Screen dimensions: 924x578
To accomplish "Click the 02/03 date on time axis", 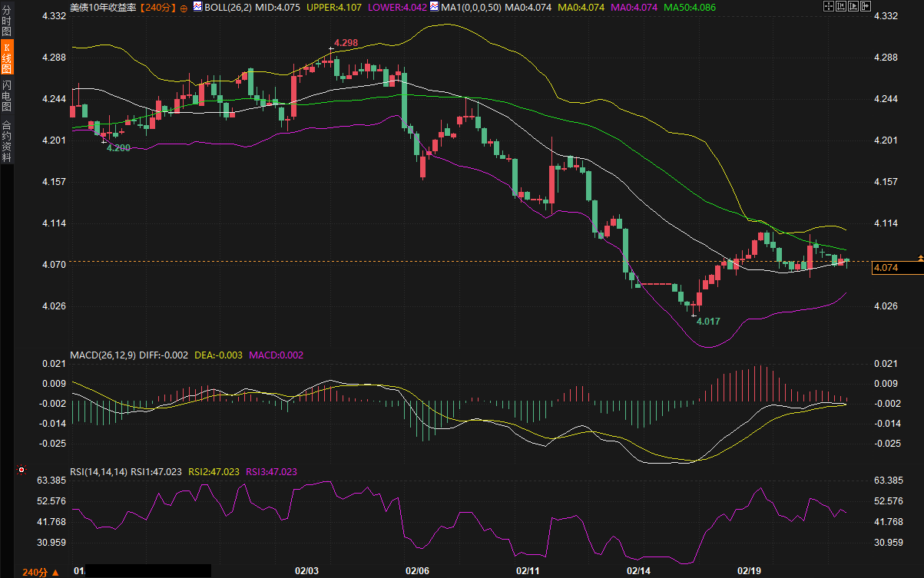I will (307, 572).
